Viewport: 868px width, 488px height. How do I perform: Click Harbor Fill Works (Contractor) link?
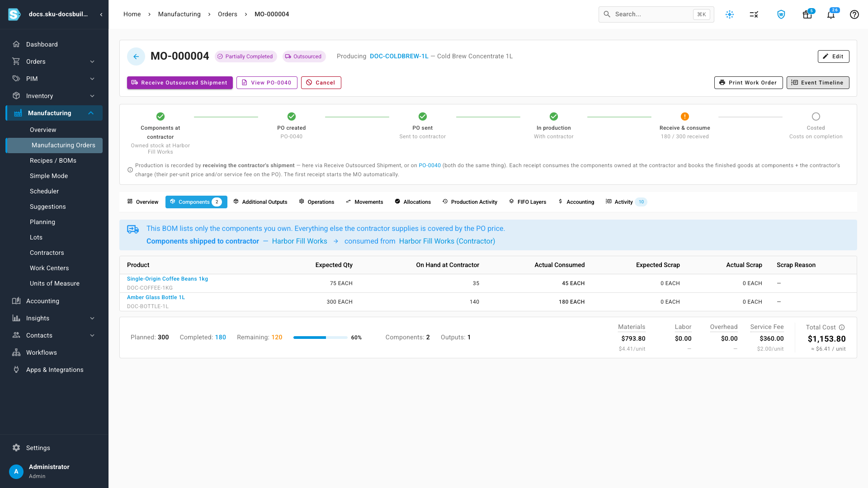(447, 241)
